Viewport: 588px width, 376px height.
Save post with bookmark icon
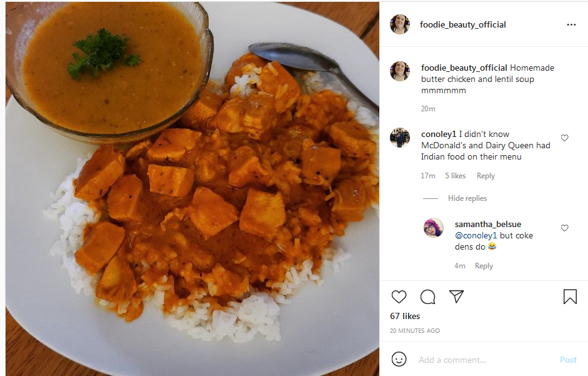[570, 297]
